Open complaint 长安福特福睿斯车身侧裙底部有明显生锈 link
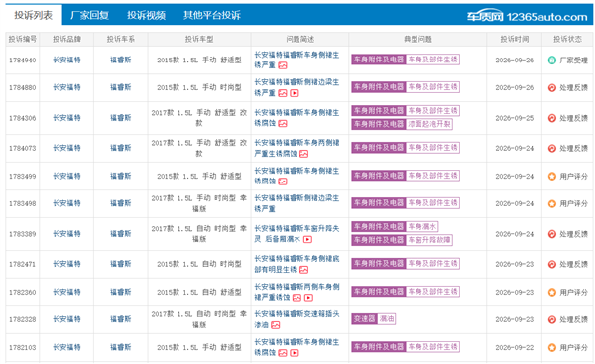This screenshot has height=364, width=595. [x=297, y=264]
